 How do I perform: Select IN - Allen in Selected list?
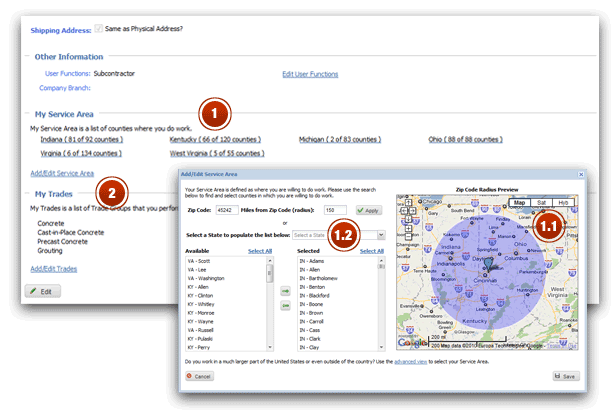point(338,270)
